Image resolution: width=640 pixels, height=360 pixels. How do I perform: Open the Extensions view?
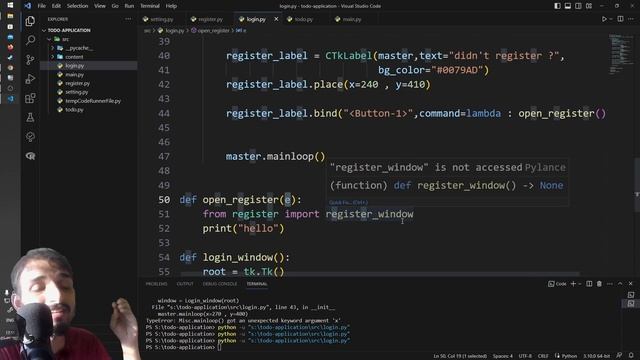coord(30,98)
